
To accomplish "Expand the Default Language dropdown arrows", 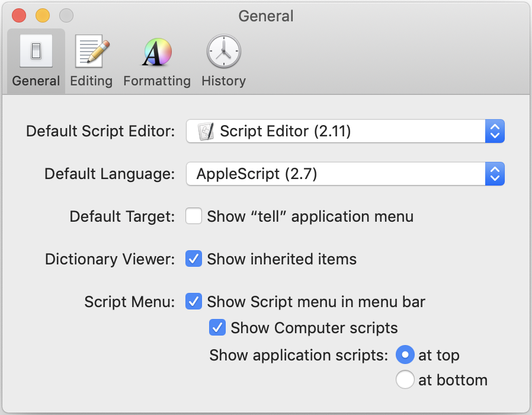I will [x=495, y=174].
